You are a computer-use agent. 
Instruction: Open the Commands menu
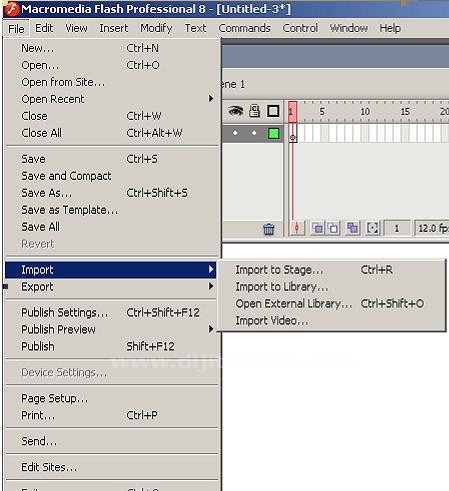coord(244,28)
